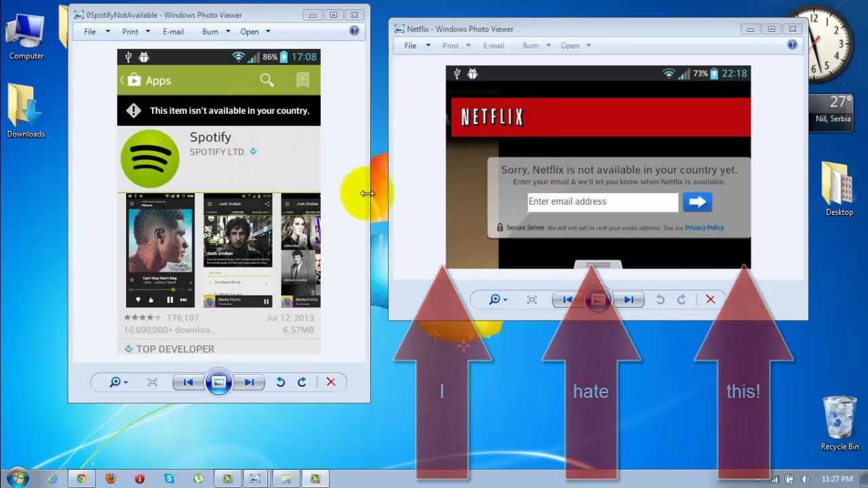Select the Recycle Bin icon
Image resolution: width=868 pixels, height=488 pixels.
click(x=840, y=424)
